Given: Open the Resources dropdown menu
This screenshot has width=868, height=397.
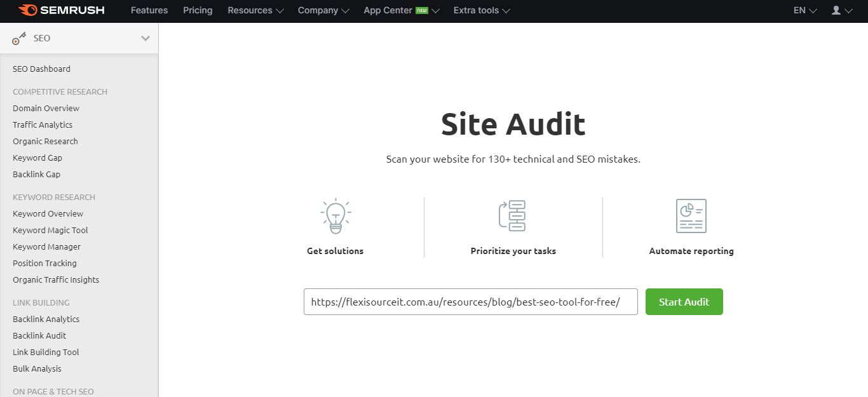Looking at the screenshot, I should click(x=255, y=10).
